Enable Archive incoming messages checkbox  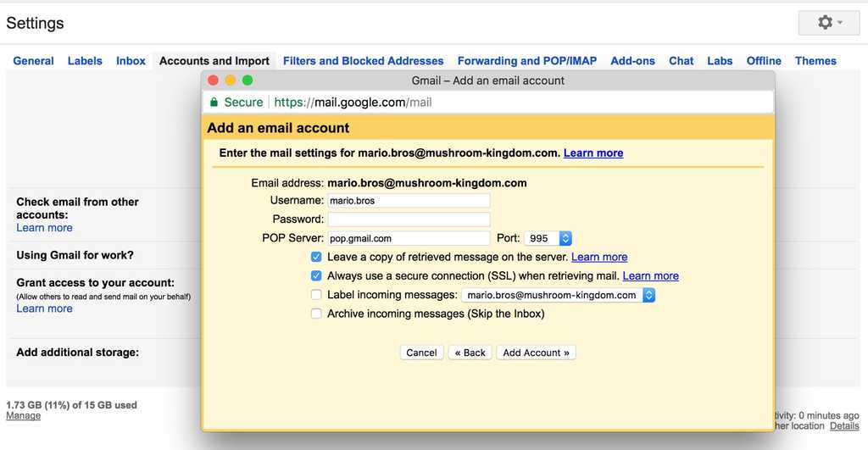point(316,314)
